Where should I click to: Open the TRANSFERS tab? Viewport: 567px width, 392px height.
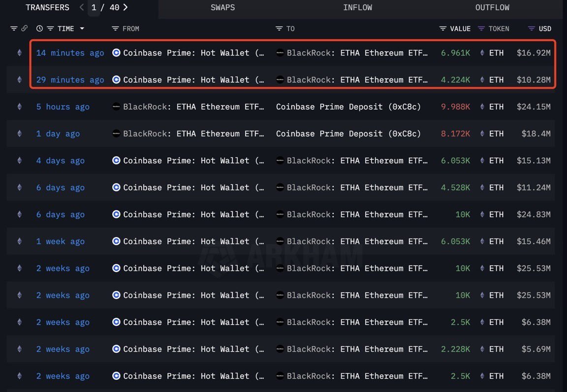47,7
